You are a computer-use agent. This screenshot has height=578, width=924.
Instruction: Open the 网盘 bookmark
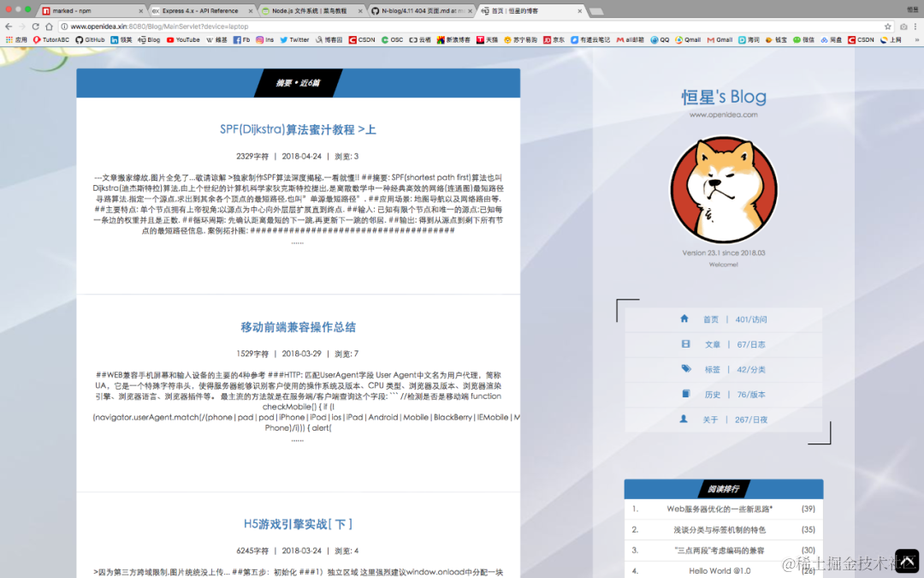click(831, 40)
